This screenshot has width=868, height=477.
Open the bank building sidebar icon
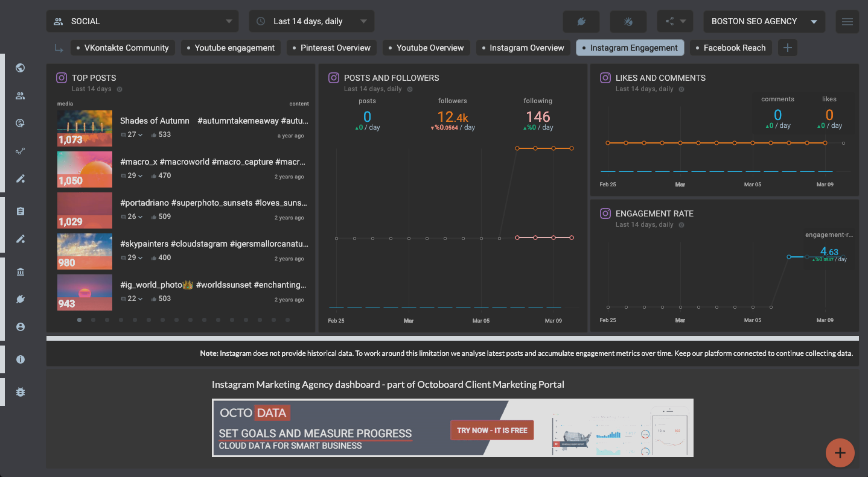coord(21,271)
